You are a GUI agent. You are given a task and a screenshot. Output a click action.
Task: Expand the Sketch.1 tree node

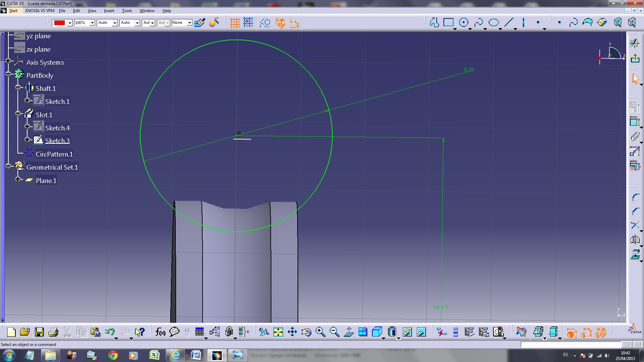pos(28,100)
